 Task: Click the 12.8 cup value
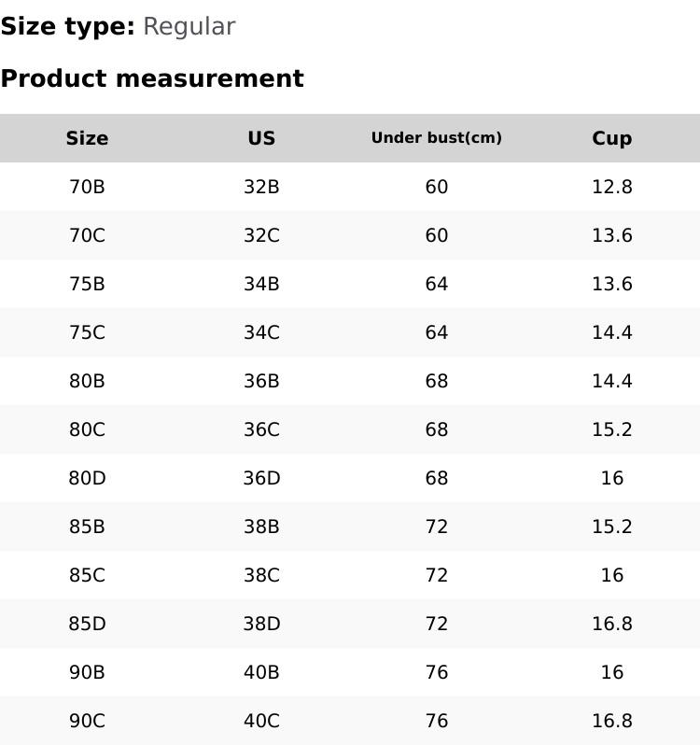click(x=611, y=187)
